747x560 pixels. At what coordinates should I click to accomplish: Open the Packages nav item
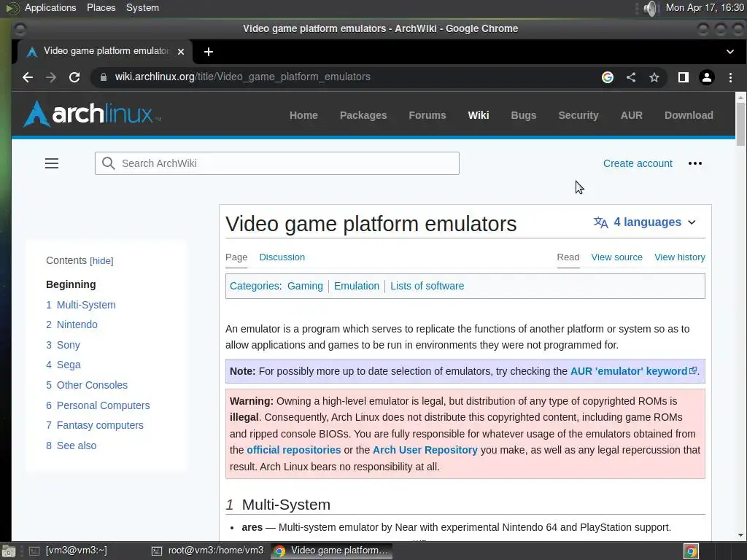[363, 115]
